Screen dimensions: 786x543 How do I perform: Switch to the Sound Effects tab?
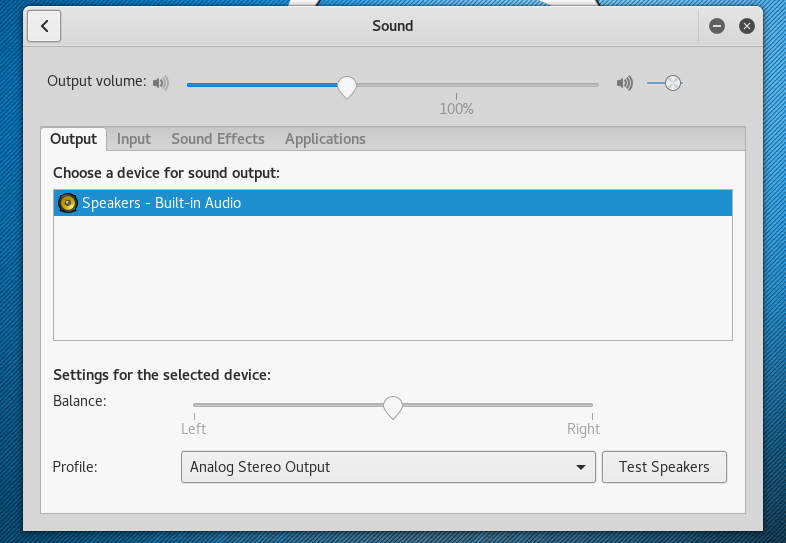(218, 139)
